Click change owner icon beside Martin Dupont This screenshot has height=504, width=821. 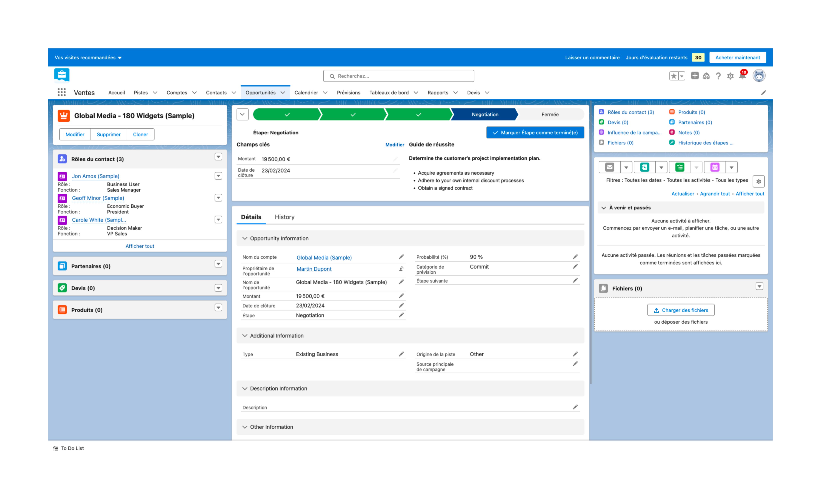[401, 269]
